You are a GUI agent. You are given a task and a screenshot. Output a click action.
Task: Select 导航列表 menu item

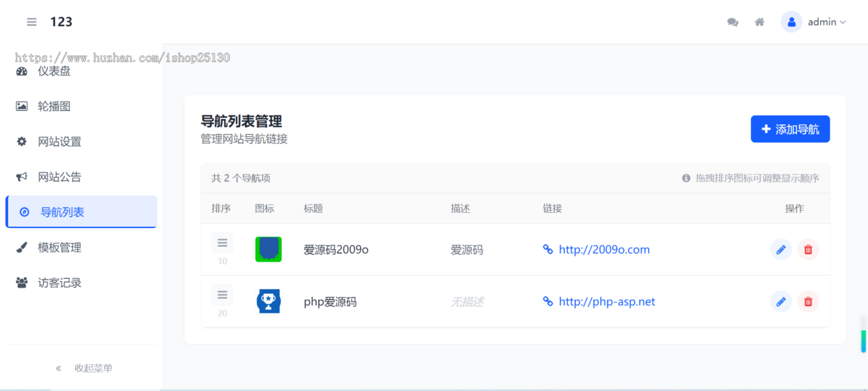coord(81,212)
